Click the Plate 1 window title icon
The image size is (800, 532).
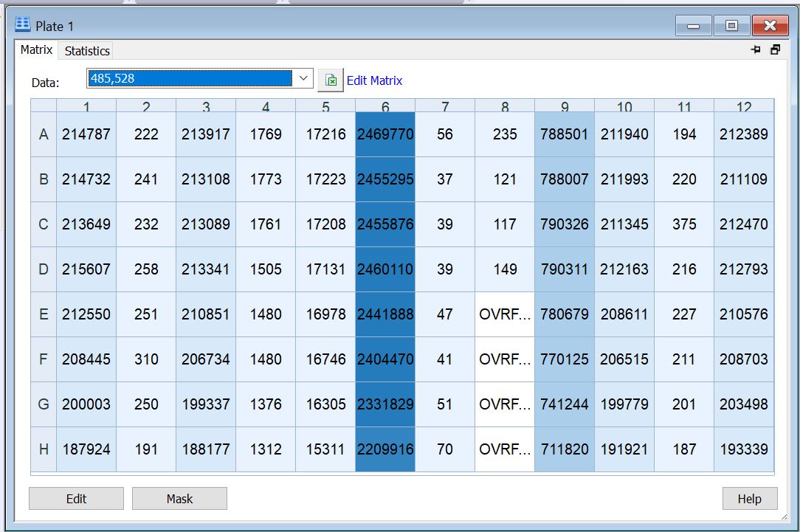coord(23,26)
